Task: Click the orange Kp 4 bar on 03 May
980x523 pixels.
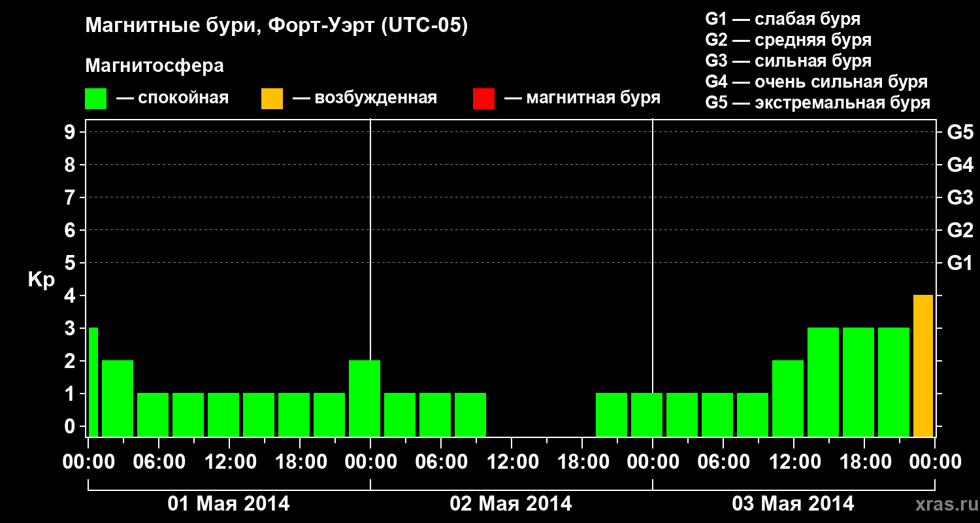Action: pos(923,365)
